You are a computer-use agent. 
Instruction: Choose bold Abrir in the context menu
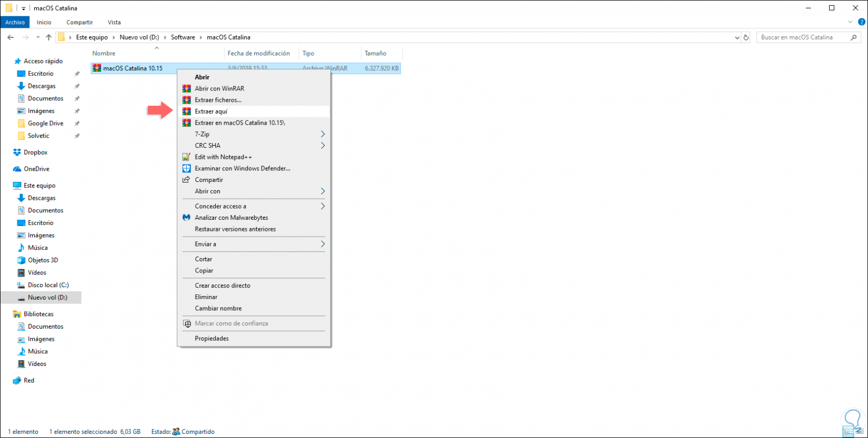pyautogui.click(x=254, y=77)
